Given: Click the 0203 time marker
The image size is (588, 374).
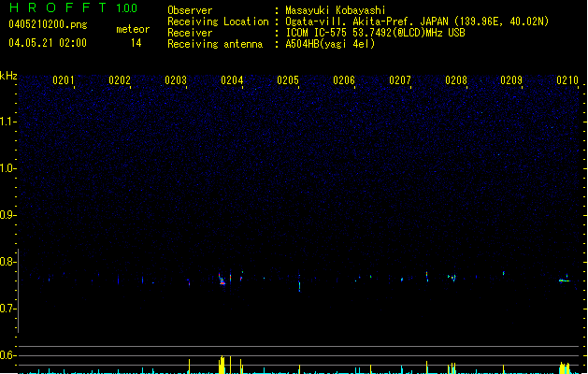Looking at the screenshot, I should point(176,80).
